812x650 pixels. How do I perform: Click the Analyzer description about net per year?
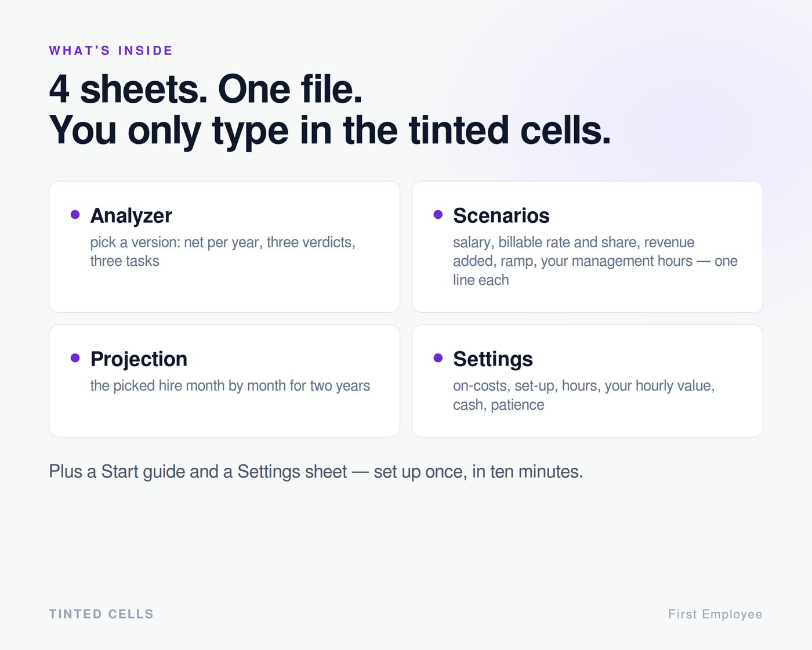tap(223, 251)
